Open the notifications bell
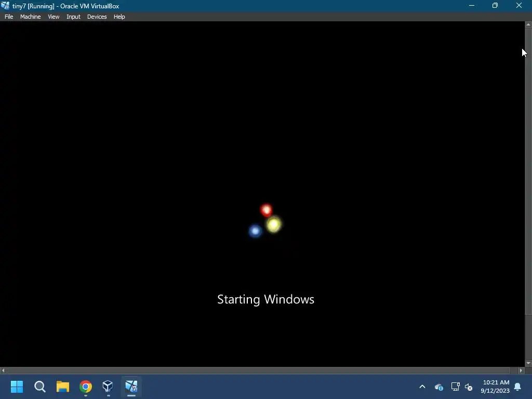 pos(518,387)
